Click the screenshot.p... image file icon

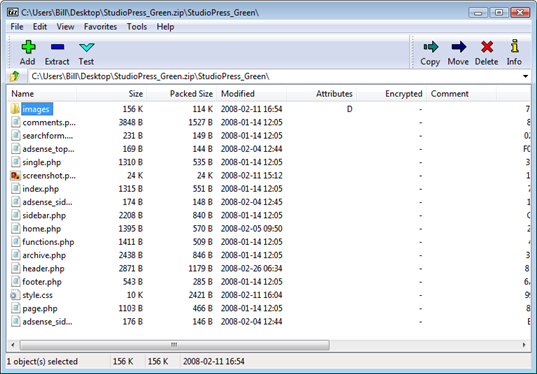(15, 176)
